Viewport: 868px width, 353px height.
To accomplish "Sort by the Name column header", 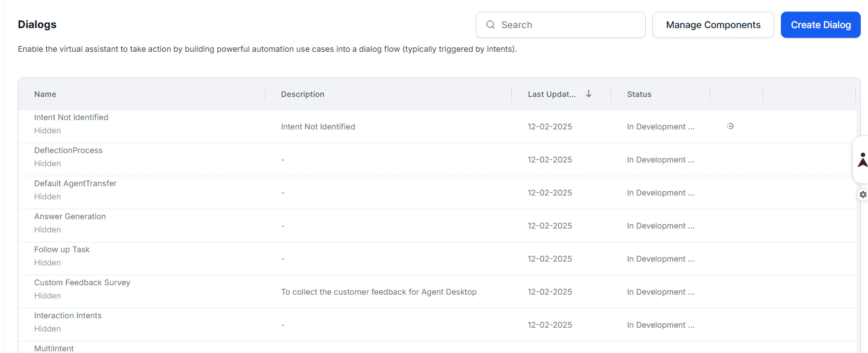I will (x=45, y=94).
